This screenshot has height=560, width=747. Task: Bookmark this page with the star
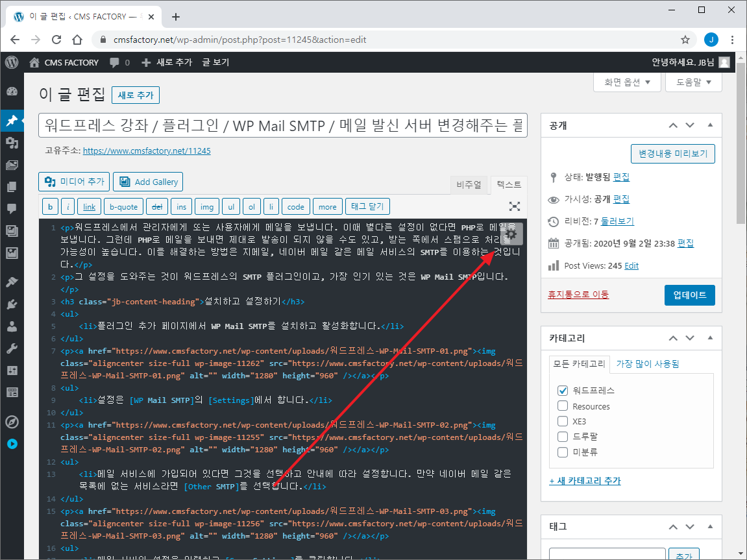[x=685, y=40]
